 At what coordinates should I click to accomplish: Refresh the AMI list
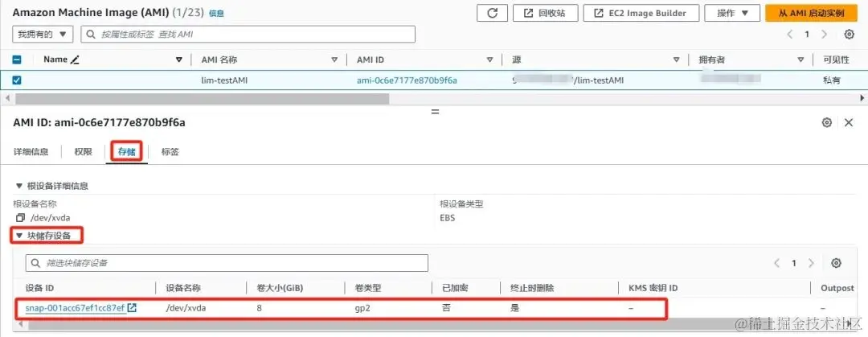tap(492, 14)
